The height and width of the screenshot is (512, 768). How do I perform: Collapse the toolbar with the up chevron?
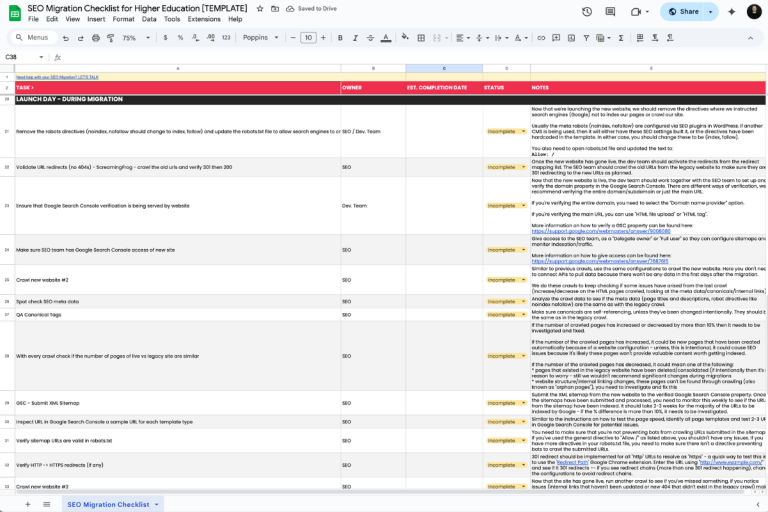[750, 38]
